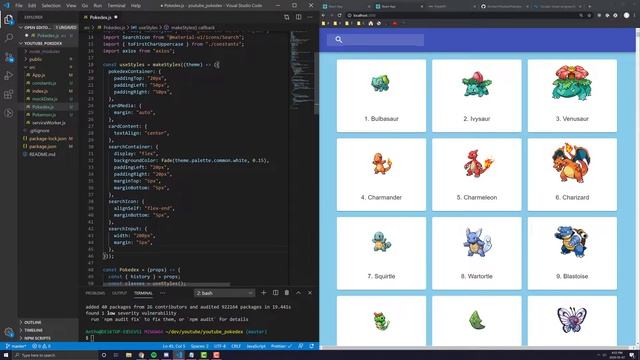Open browser profile avatar
Viewport: 640px width, 360px height.
click(627, 15)
